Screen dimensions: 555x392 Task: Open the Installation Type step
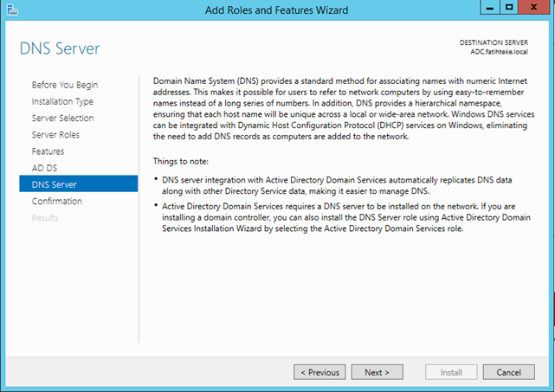tap(62, 101)
